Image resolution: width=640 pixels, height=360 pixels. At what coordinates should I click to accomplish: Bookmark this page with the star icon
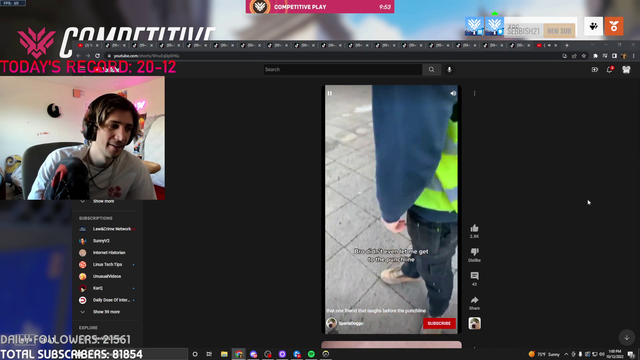point(584,56)
